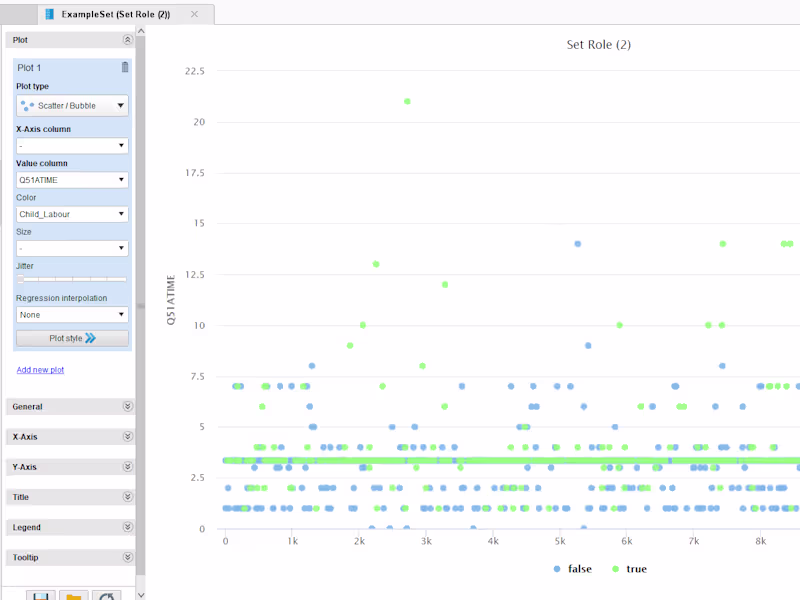Expand the General settings section
The height and width of the screenshot is (600, 800).
point(70,407)
